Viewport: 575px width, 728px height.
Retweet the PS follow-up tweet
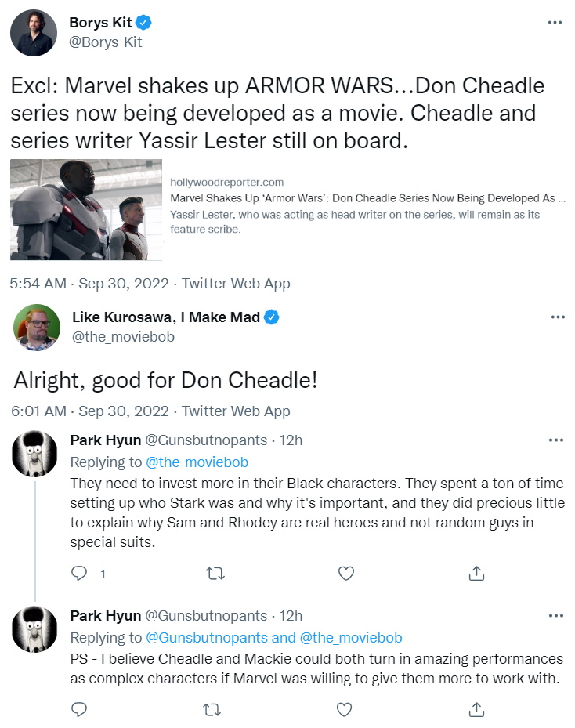213,709
